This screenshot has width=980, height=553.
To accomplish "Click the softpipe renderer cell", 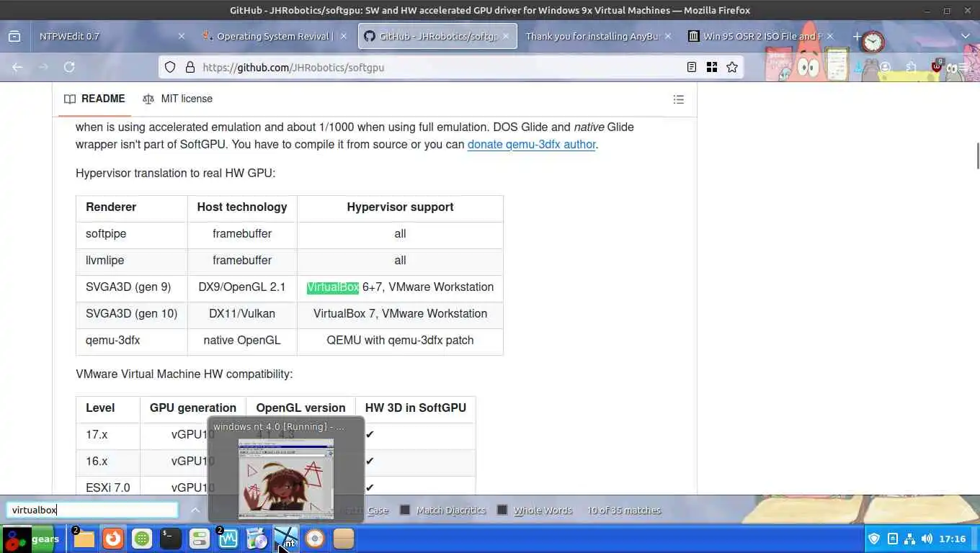I will point(132,234).
